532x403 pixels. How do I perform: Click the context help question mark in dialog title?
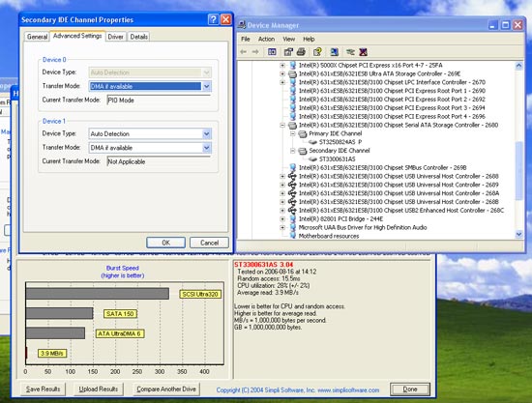pyautogui.click(x=213, y=19)
